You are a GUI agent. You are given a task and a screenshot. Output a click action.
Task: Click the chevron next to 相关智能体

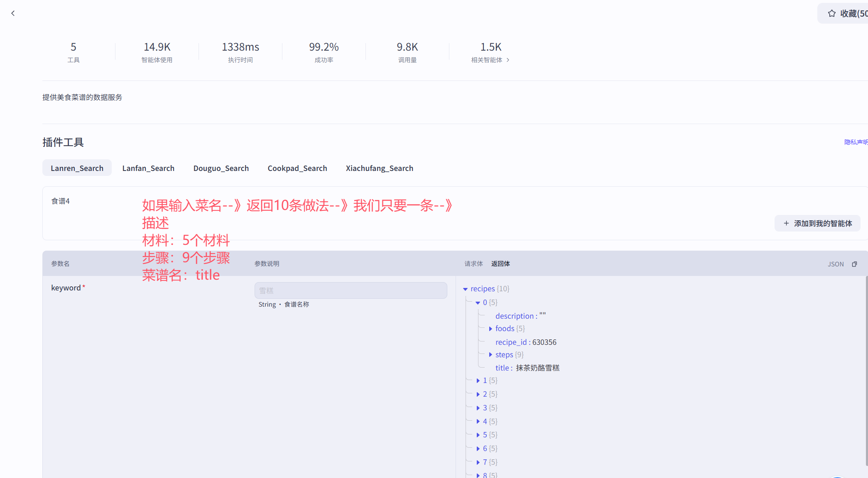(508, 60)
